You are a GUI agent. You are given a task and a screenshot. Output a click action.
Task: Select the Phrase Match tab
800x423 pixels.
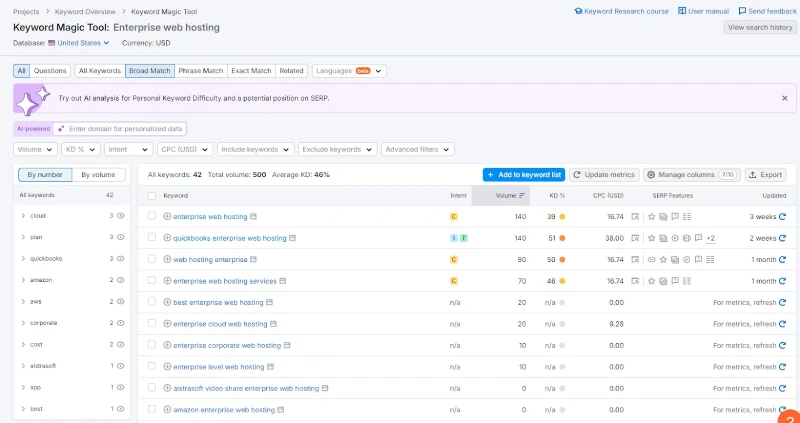click(201, 71)
